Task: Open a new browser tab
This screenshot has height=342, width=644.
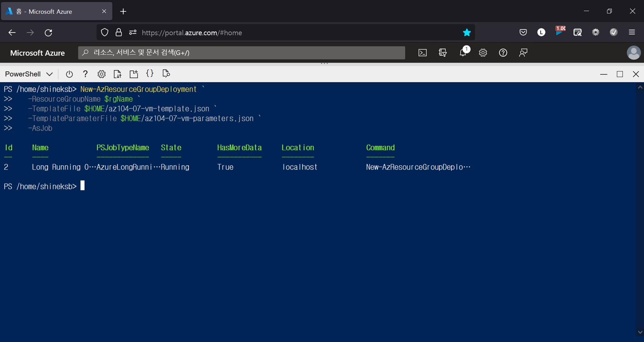Action: coord(123,12)
